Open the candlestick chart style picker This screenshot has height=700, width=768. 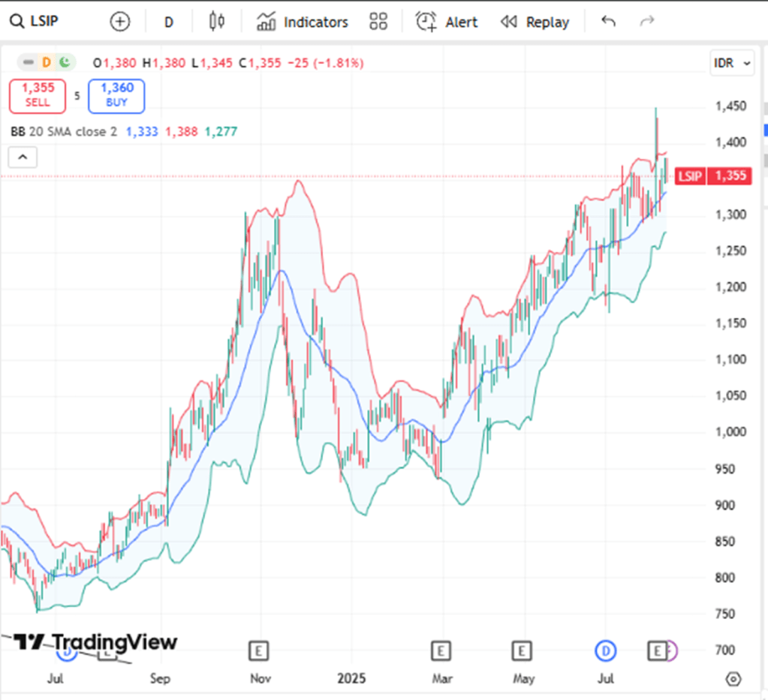pyautogui.click(x=217, y=22)
